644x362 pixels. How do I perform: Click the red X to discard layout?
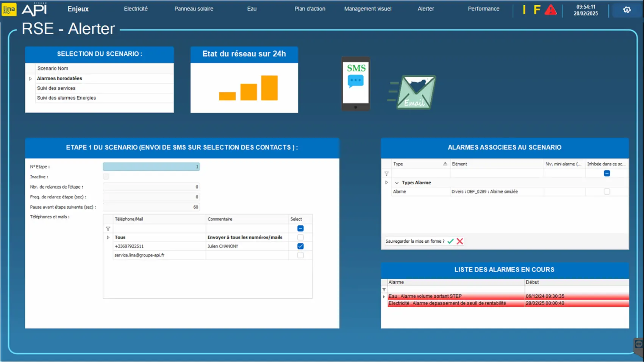pyautogui.click(x=460, y=241)
